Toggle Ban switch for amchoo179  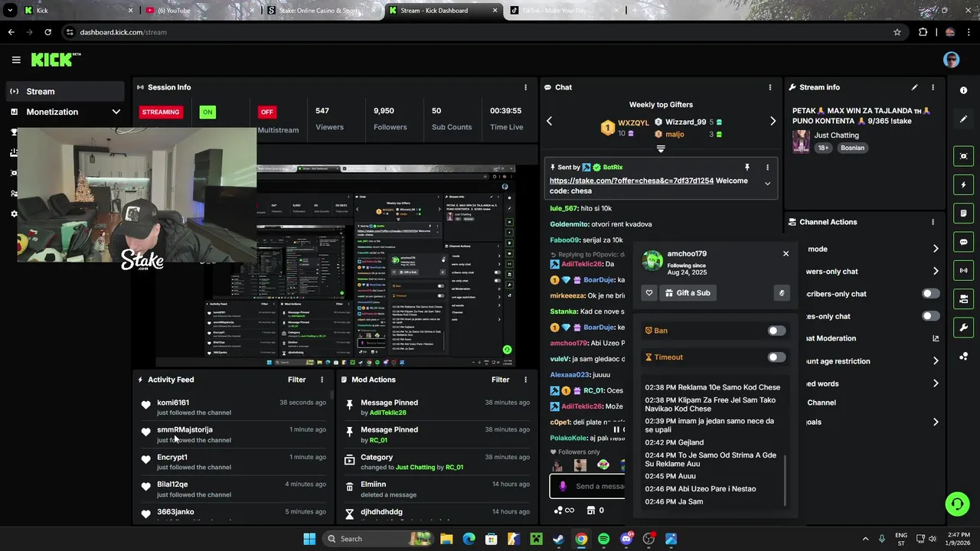click(x=776, y=331)
